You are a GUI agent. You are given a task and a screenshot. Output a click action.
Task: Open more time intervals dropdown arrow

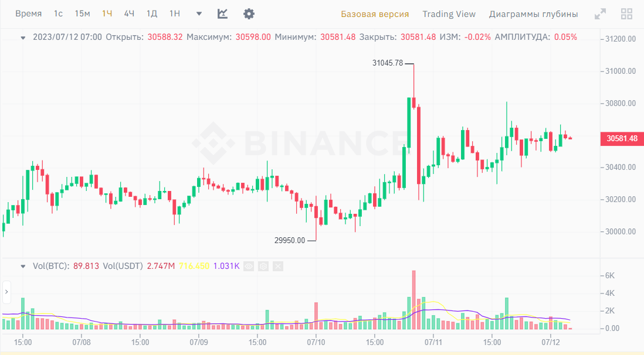[x=199, y=14]
